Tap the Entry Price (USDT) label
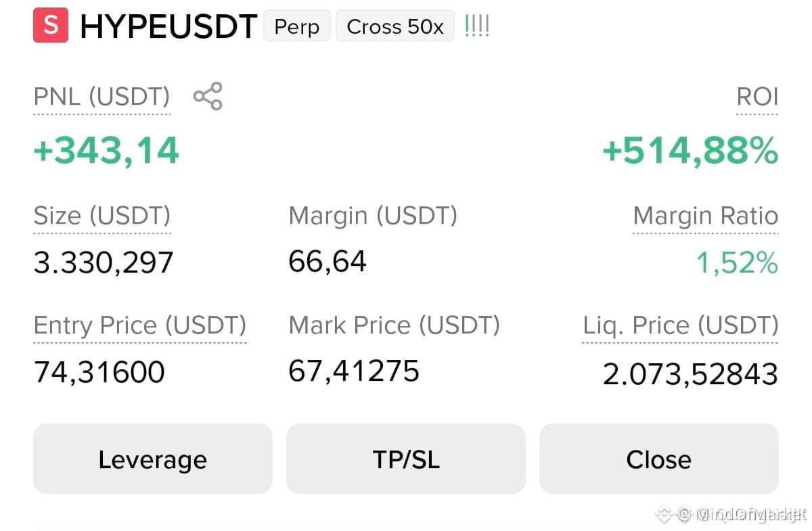The width and height of the screenshot is (812, 531). [x=140, y=325]
